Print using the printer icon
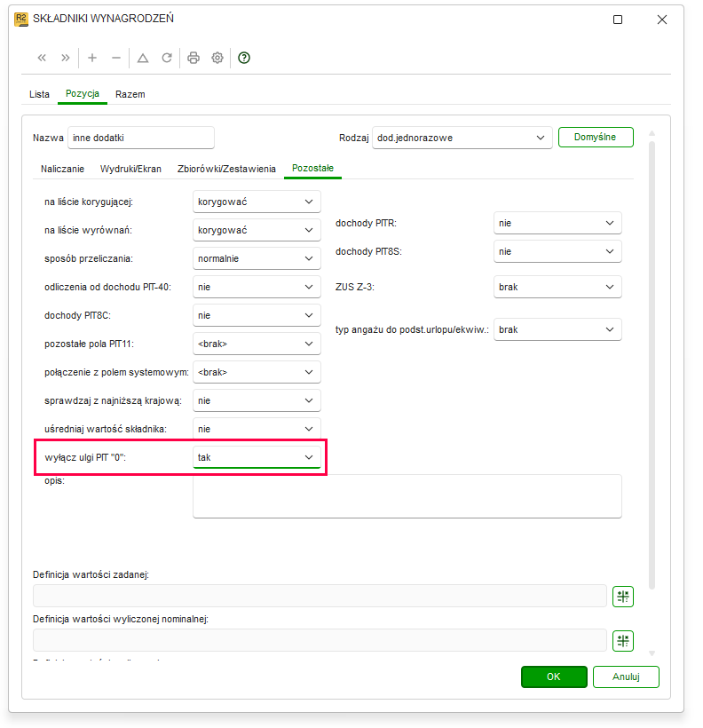 [x=194, y=58]
